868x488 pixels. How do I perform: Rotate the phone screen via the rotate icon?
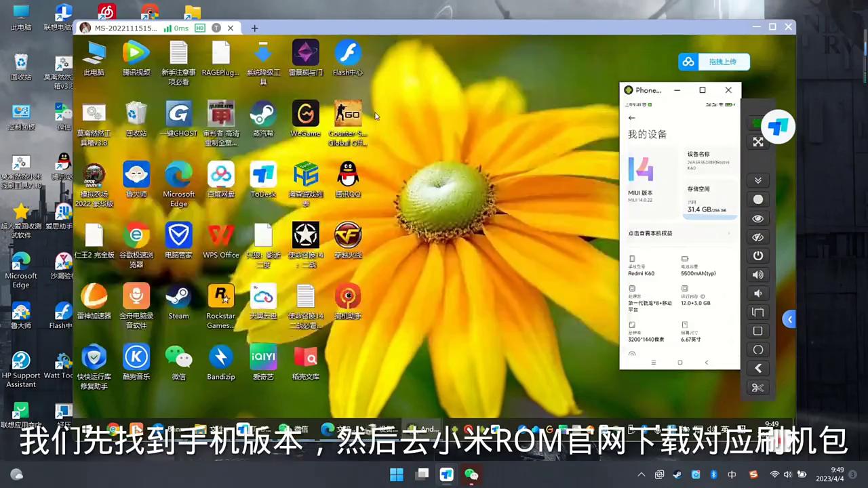coord(758,312)
